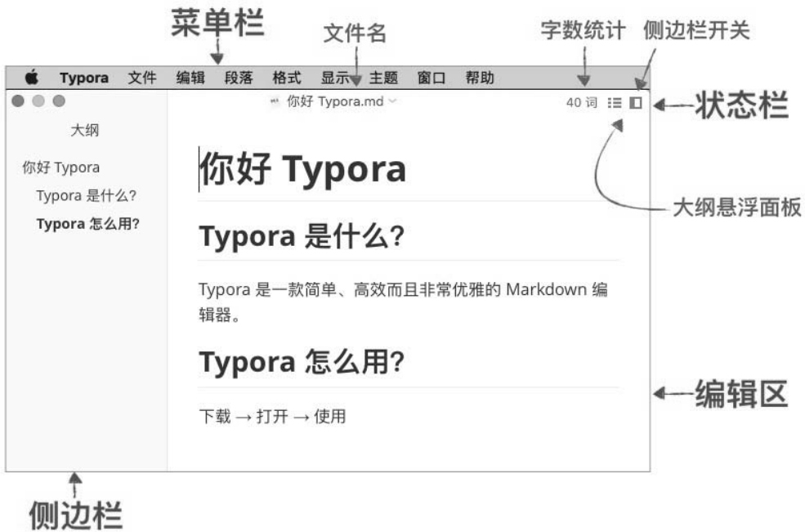Viewport: 805px width, 532px height.
Task: Click the 40 词 word count
Action: tap(582, 103)
